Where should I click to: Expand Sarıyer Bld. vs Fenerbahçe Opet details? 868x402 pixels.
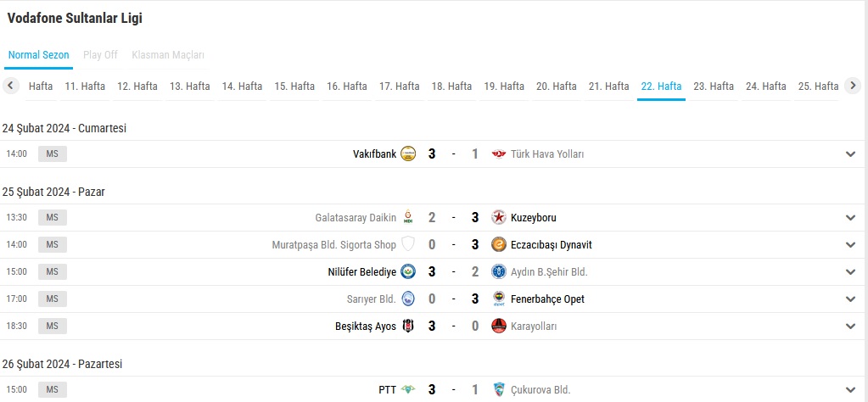coord(851,299)
